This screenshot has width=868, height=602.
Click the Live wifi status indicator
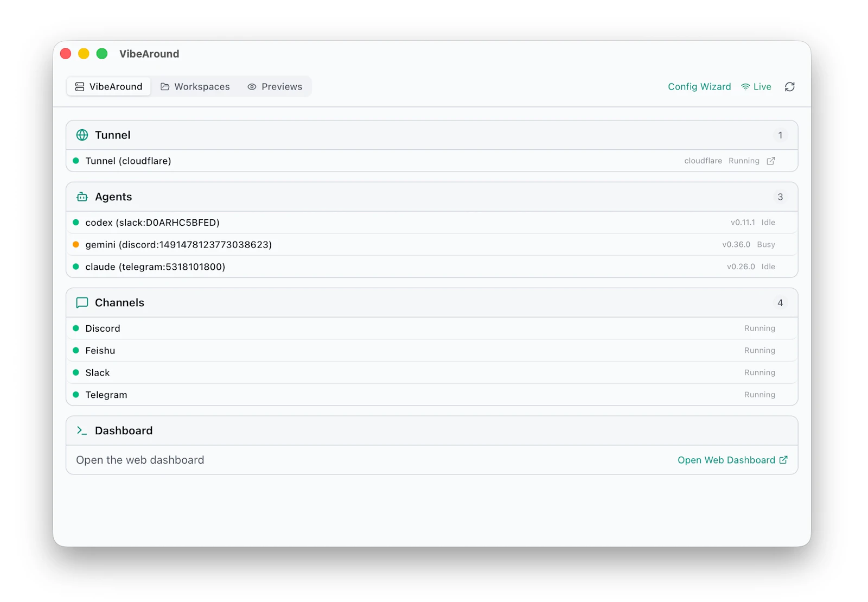pos(756,87)
